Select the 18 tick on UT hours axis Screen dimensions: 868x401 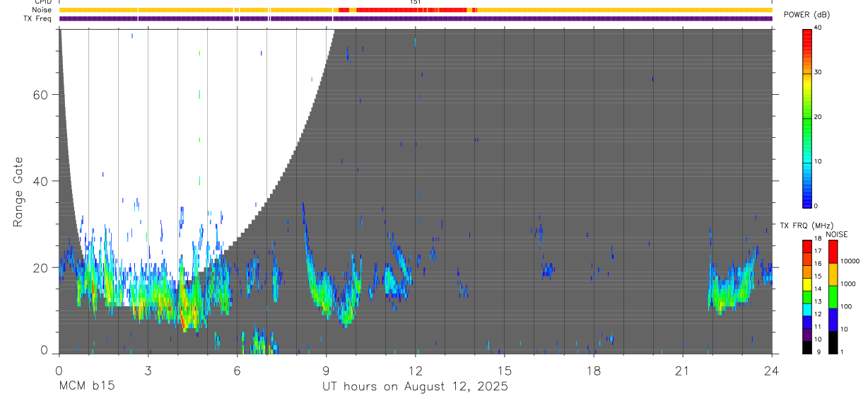click(594, 371)
